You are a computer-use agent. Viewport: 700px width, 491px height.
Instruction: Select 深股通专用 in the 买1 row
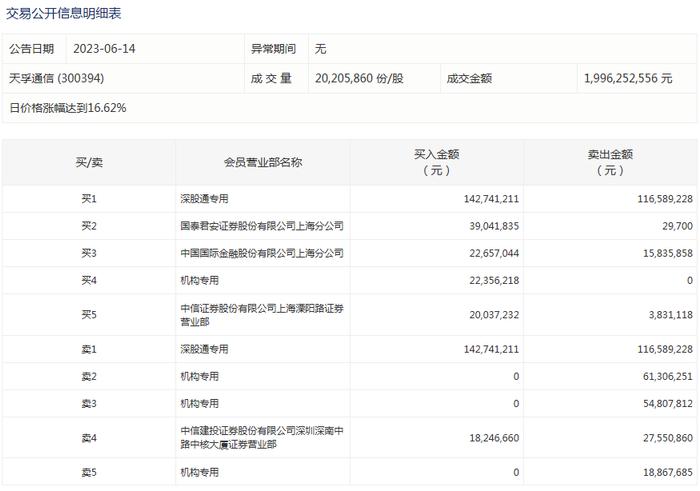tap(204, 199)
